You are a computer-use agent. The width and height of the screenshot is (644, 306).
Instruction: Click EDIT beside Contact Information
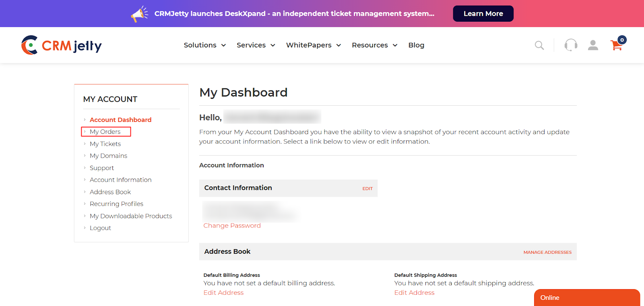click(x=367, y=189)
